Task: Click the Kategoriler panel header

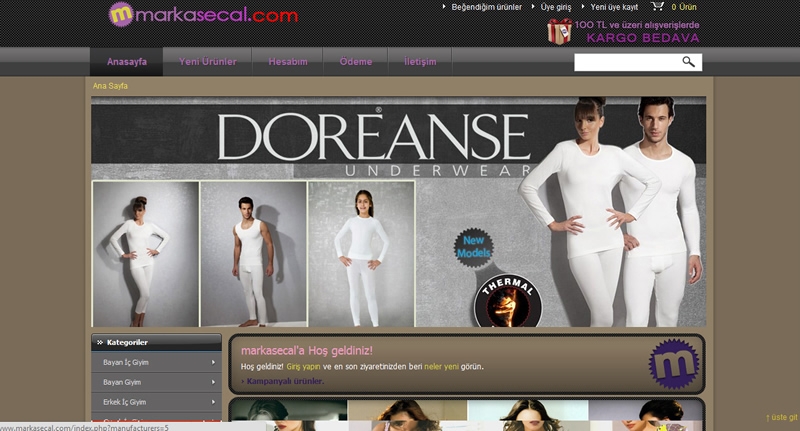Action: 156,342
